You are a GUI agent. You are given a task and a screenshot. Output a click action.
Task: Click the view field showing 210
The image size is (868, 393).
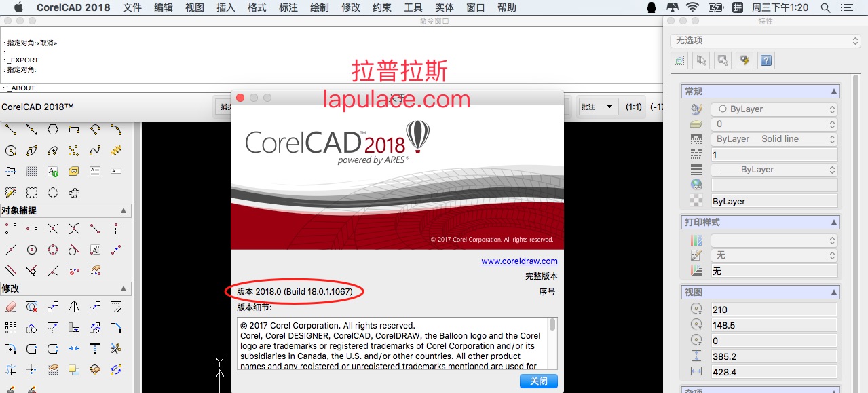click(x=774, y=310)
